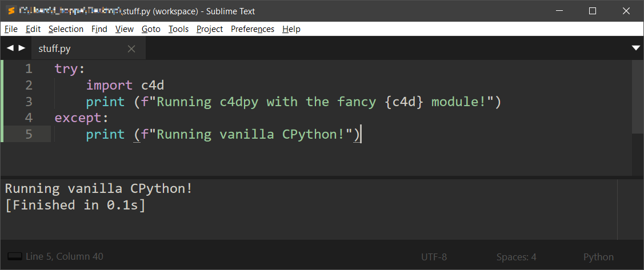
Task: Open the Tools menu
Action: [178, 29]
